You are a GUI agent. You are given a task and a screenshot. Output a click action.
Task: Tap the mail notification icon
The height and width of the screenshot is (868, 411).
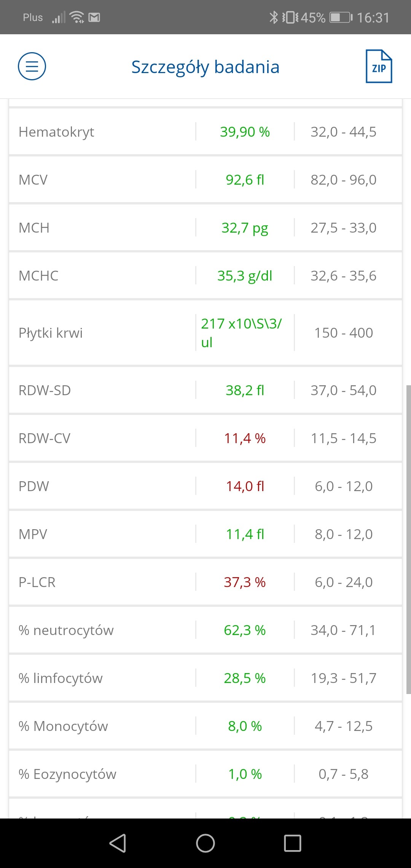94,18
